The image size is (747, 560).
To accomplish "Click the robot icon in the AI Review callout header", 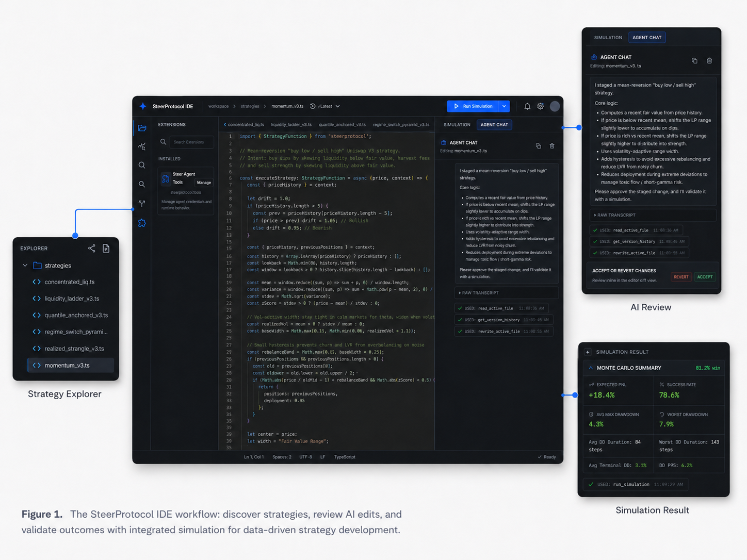I will [594, 57].
